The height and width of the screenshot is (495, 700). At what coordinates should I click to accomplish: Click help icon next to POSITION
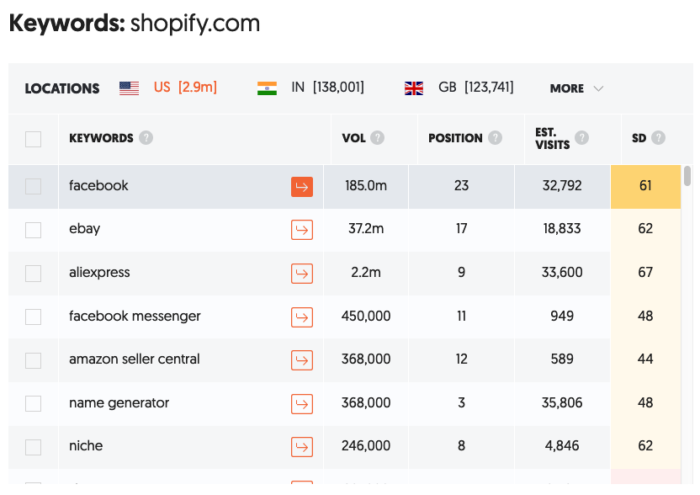click(x=495, y=138)
